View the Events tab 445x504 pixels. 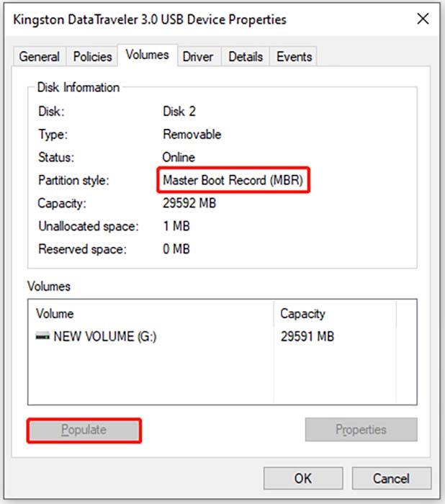294,57
